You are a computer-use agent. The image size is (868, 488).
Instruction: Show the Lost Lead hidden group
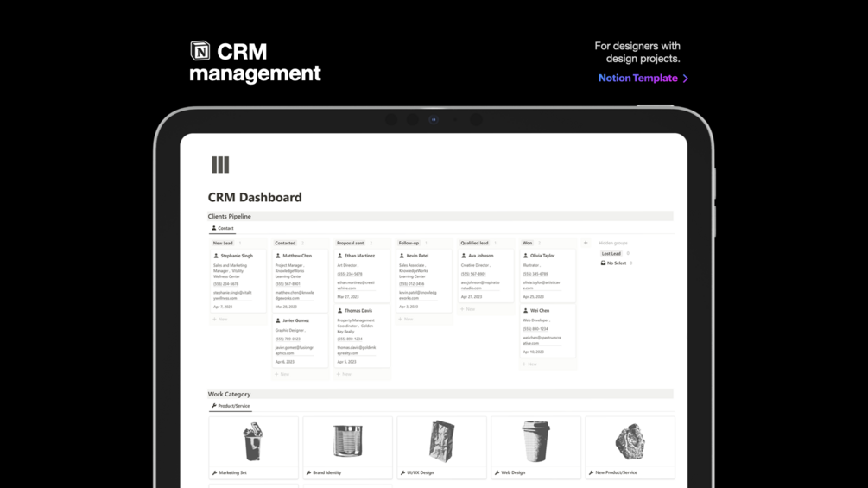(611, 253)
